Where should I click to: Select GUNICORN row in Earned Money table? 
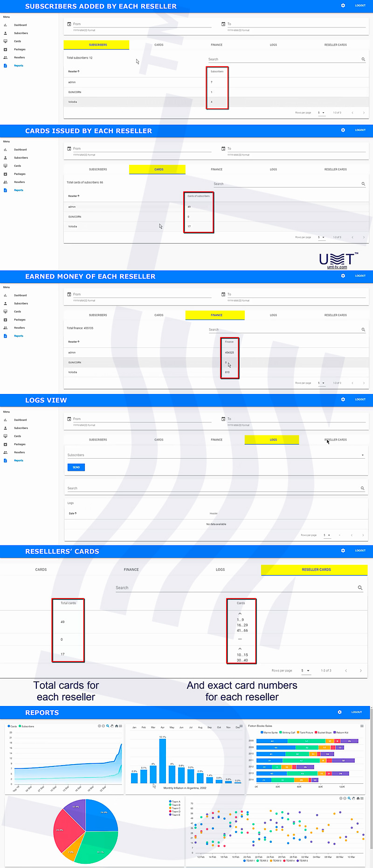pos(216,362)
